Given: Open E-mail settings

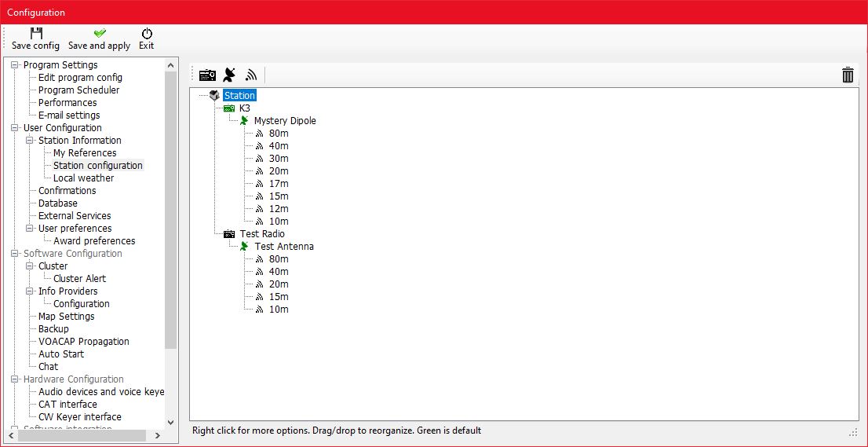Looking at the screenshot, I should click(69, 115).
